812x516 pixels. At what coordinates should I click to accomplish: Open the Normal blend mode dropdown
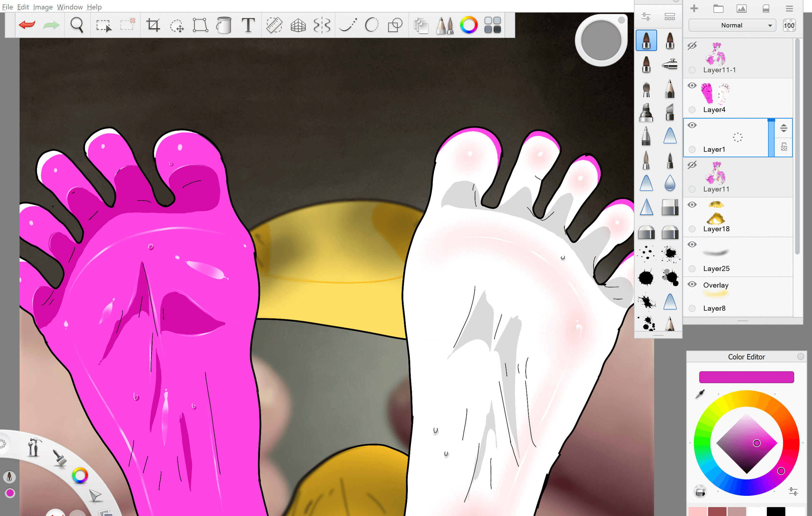tap(732, 25)
